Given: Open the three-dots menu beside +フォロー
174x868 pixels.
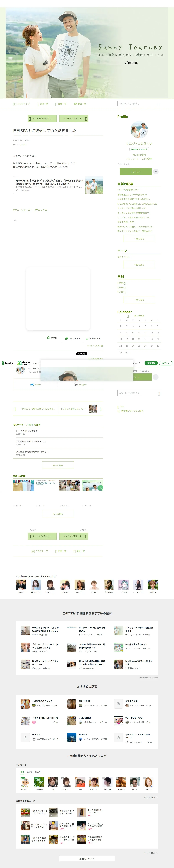Looking at the screenshot, I should pos(155,172).
